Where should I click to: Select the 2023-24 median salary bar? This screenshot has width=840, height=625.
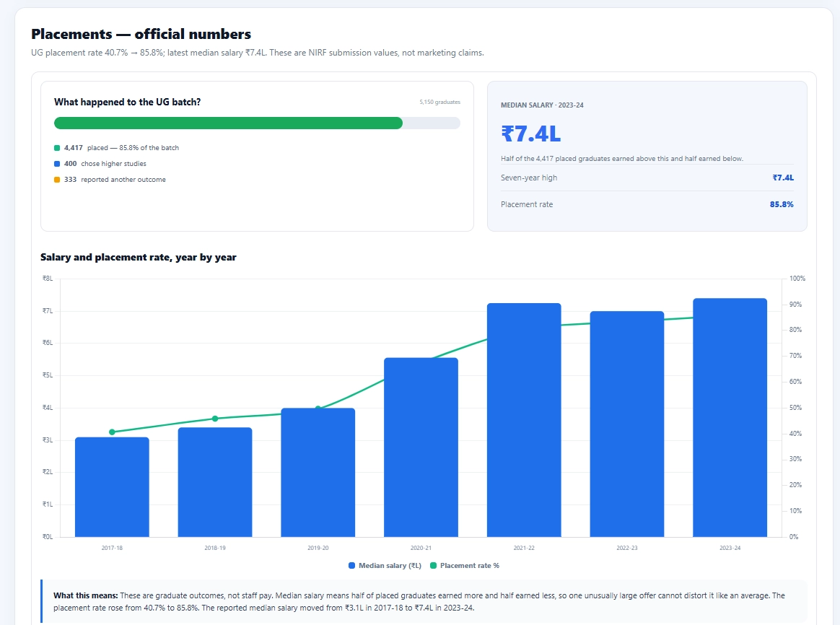pos(730,417)
